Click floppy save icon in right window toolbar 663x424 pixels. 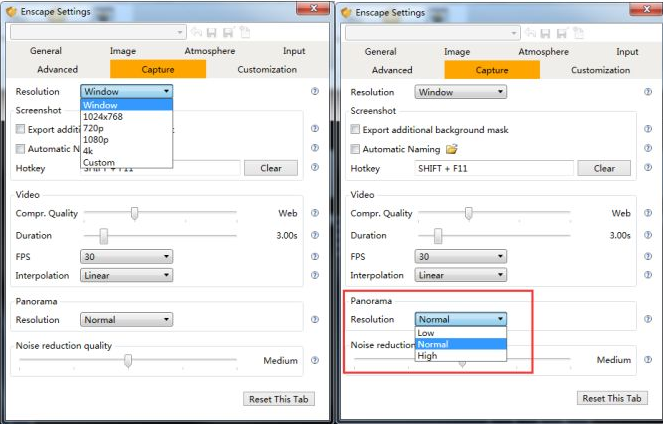(546, 33)
